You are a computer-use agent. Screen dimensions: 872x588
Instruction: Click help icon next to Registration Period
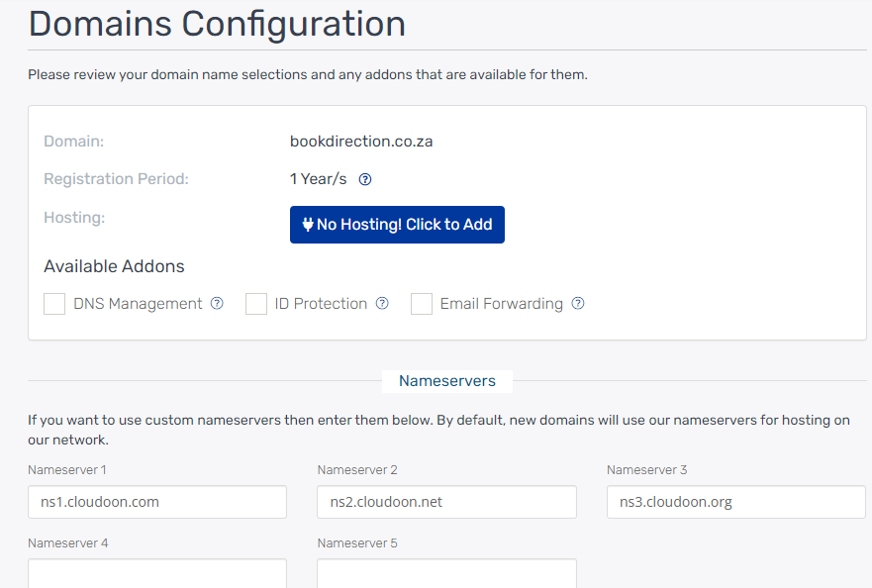coord(365,179)
